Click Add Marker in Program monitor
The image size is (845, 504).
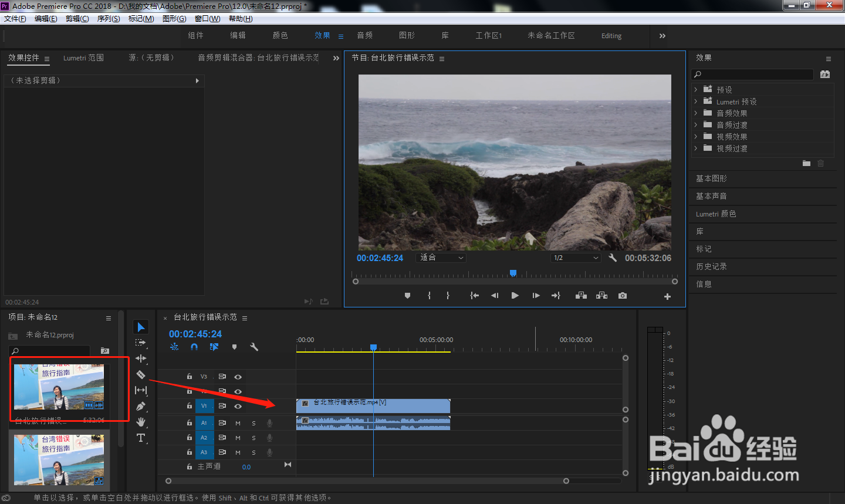(407, 296)
